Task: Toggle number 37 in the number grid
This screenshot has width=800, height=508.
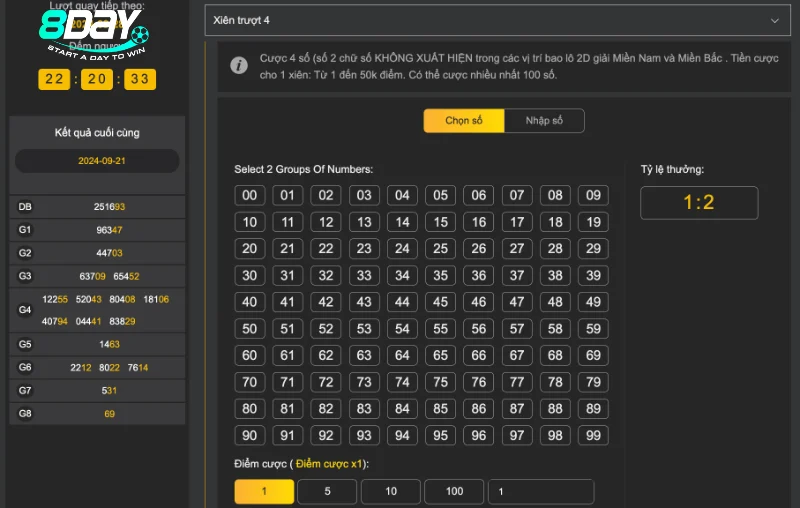Action: tap(517, 276)
